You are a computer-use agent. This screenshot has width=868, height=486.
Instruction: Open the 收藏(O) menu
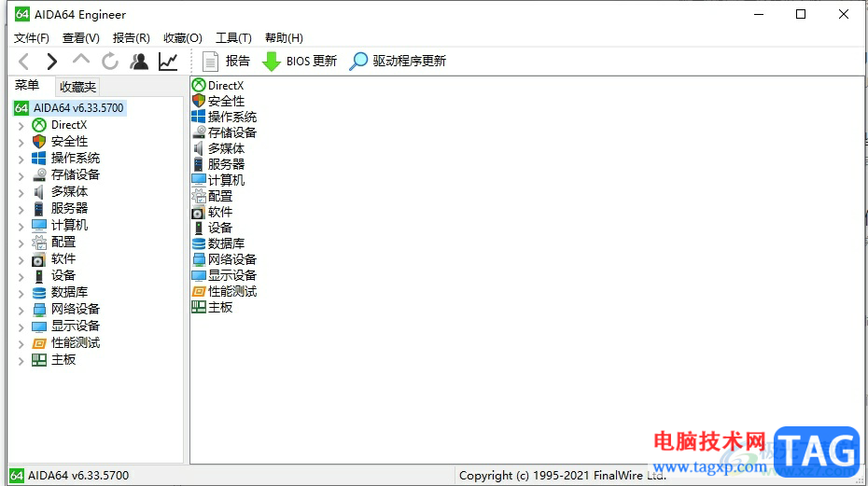click(x=183, y=37)
